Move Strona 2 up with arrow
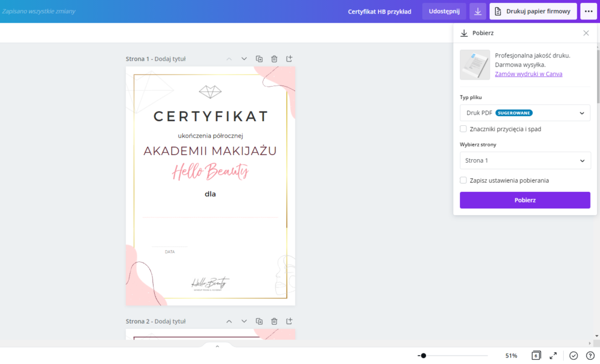Viewport: 600px width, 364px height. pyautogui.click(x=229, y=321)
